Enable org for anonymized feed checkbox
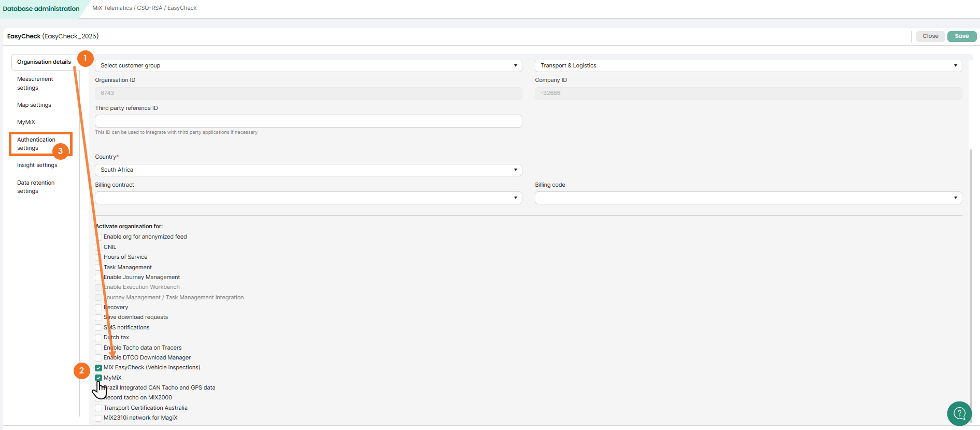 tap(98, 237)
